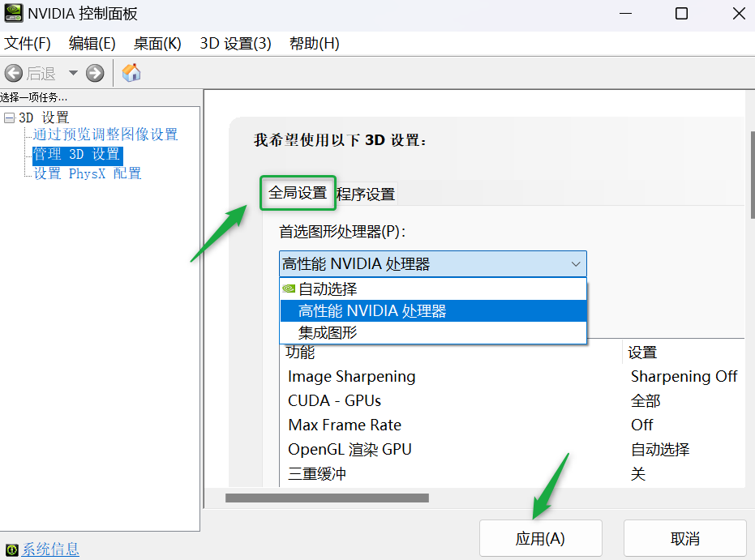Screen dimensions: 755x560
Task: Click the 应用(A) button
Action: (540, 539)
